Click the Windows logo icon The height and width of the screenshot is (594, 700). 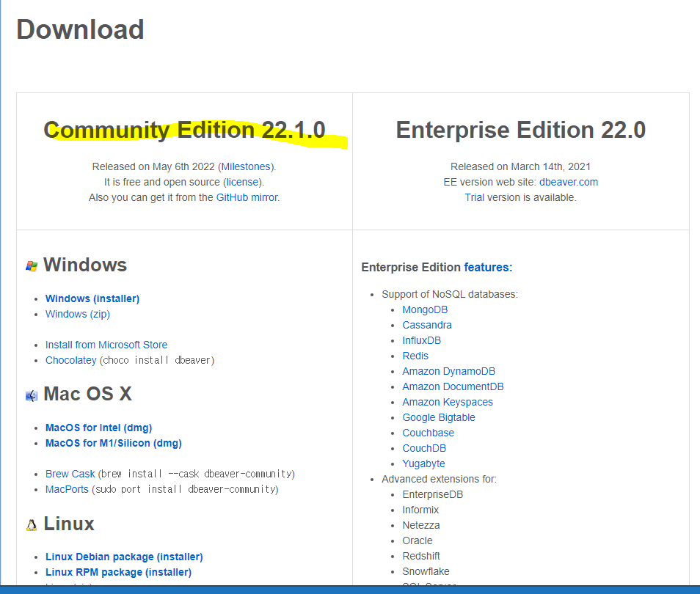click(32, 266)
